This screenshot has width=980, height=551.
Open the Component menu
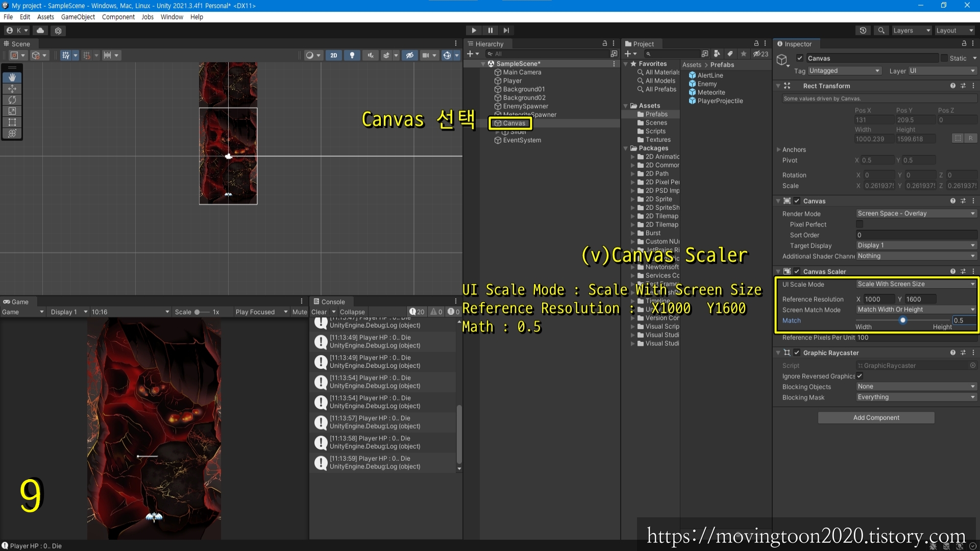coord(118,17)
